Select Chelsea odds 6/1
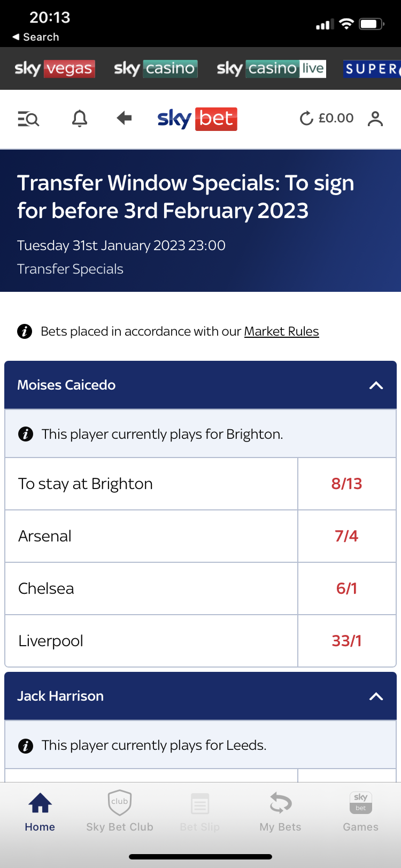The image size is (401, 868). click(347, 588)
